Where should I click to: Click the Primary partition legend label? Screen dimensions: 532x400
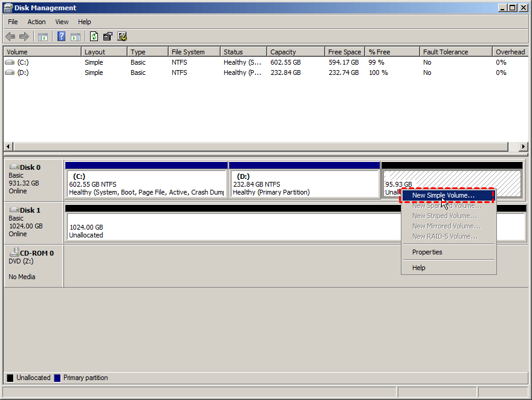[x=85, y=378]
